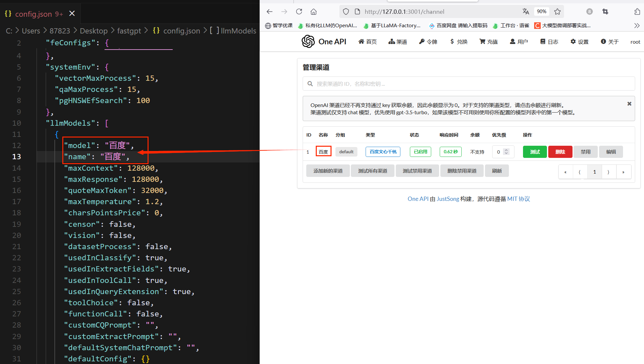
Task: Click the 添加新的渠道 button
Action: (328, 171)
